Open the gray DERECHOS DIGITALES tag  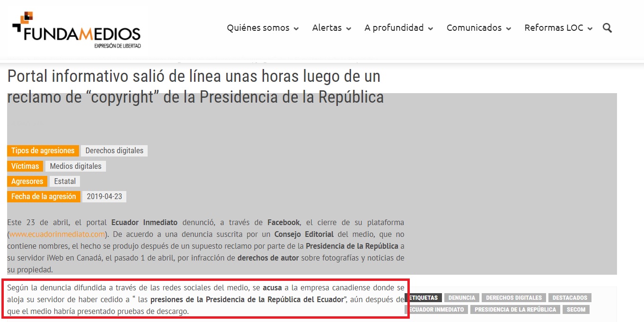tap(513, 298)
